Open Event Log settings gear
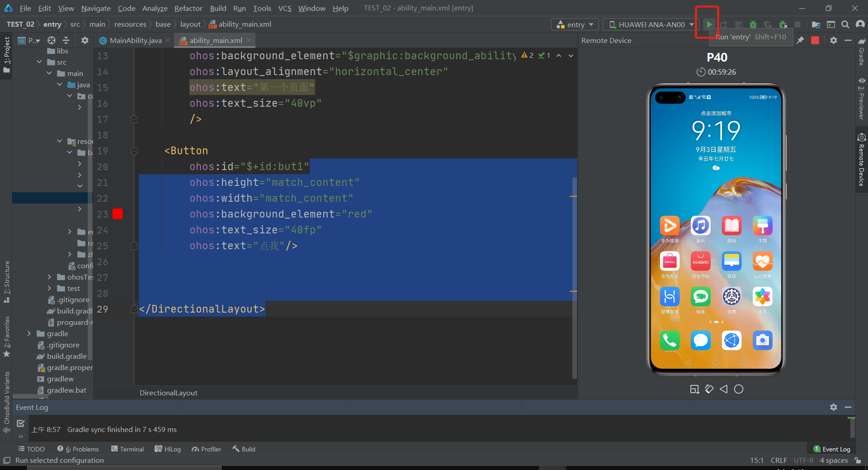This screenshot has width=868, height=470. point(834,407)
